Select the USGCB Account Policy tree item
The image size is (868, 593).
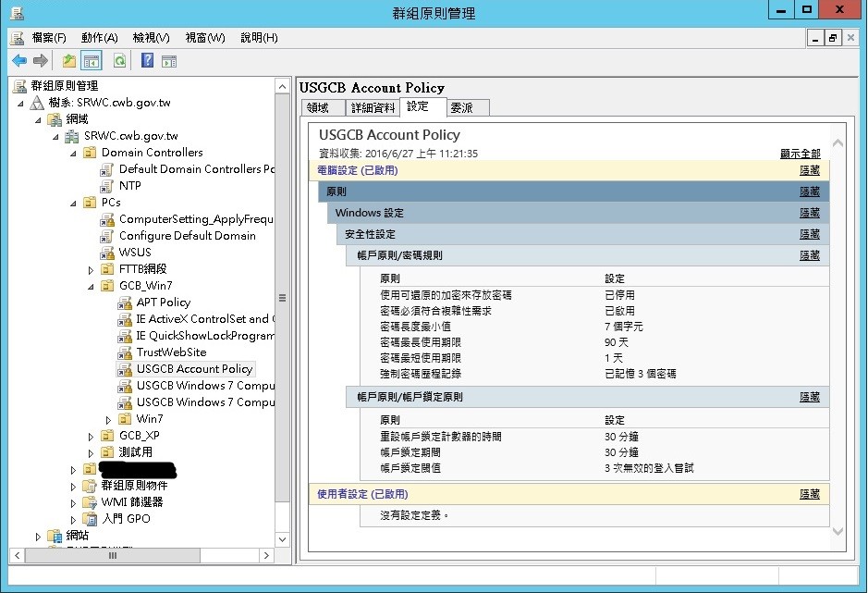pyautogui.click(x=194, y=369)
